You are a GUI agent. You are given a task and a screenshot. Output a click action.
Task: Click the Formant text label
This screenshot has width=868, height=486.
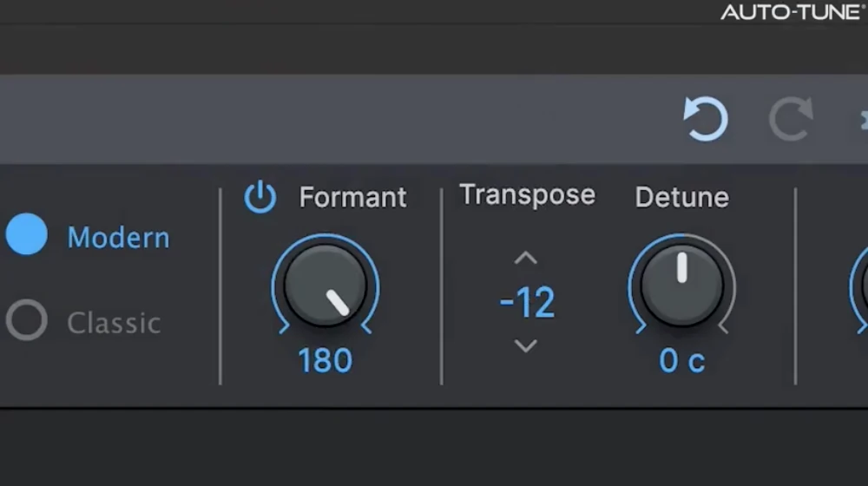coord(352,198)
